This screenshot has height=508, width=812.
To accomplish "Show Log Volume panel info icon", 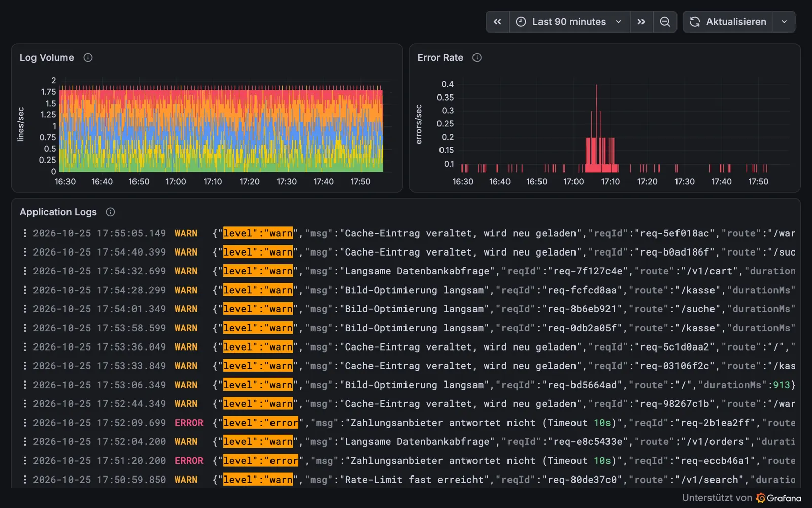I will (x=88, y=58).
